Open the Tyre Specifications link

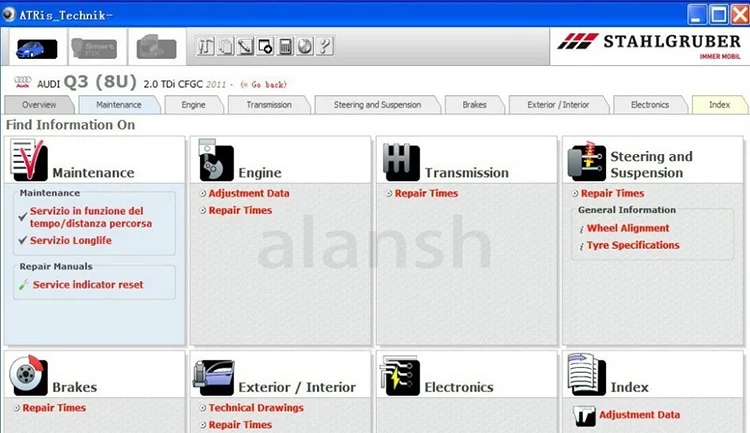[633, 245]
